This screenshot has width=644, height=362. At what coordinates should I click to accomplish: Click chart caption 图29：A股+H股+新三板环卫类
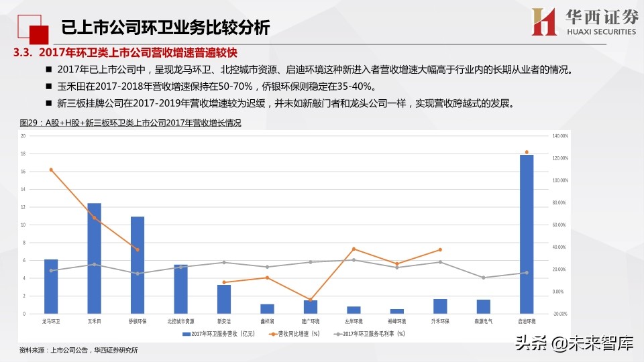(x=131, y=123)
